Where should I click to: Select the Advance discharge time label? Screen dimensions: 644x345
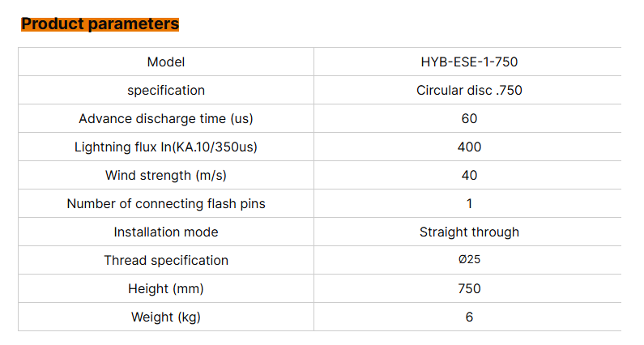tap(166, 119)
